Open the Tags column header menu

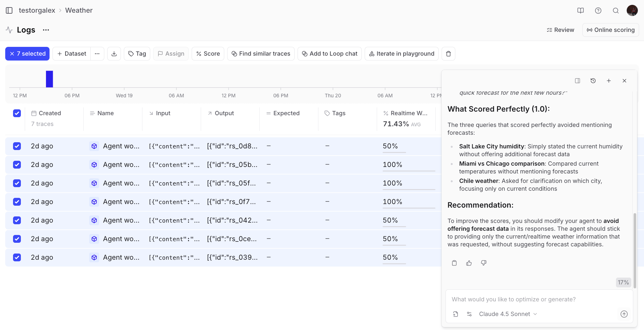coord(335,113)
